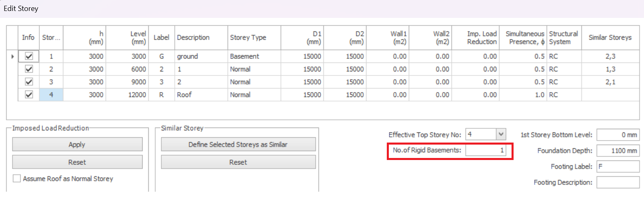The width and height of the screenshot is (644, 199).
Task: Click Define Selected Storeys as Similar
Action: 238,145
